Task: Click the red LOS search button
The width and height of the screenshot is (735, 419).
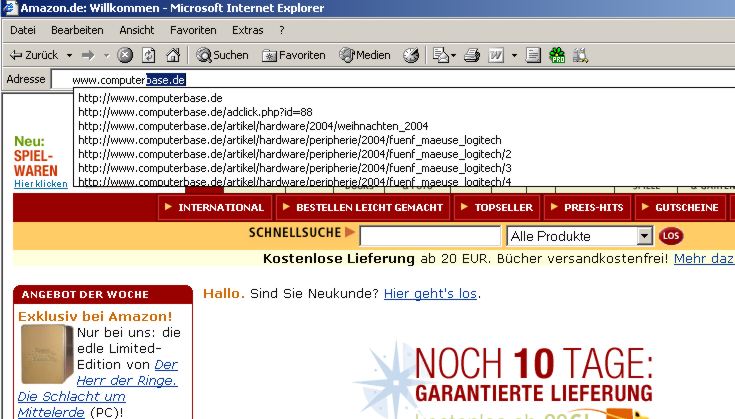Action: point(671,236)
